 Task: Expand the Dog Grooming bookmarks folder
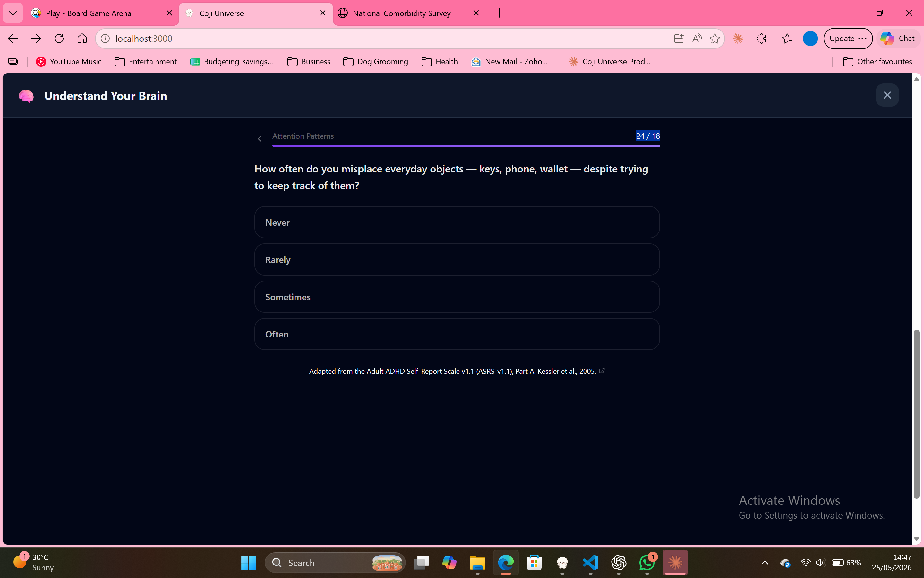click(x=376, y=62)
